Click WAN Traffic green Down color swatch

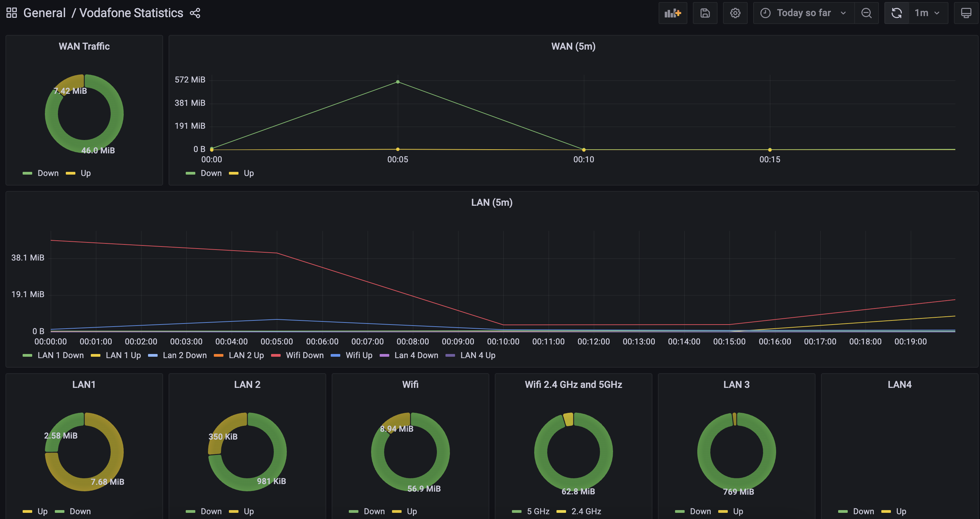(27, 173)
